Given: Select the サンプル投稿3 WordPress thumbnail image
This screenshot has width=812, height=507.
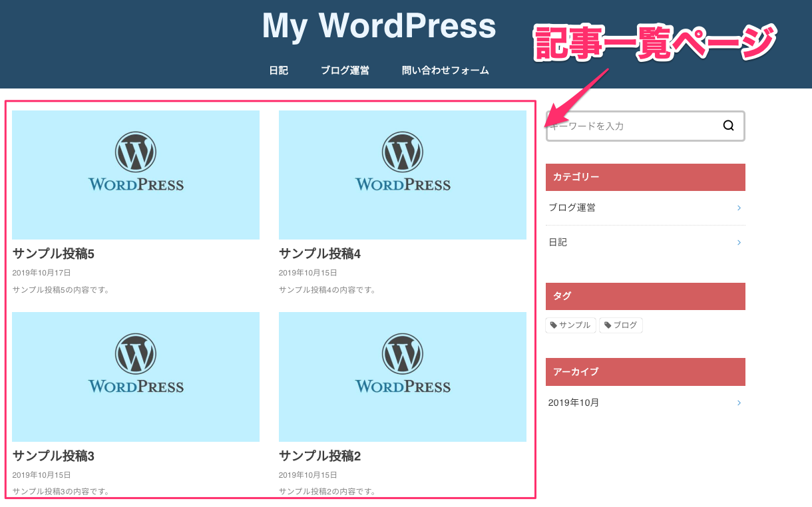Looking at the screenshot, I should [x=136, y=377].
